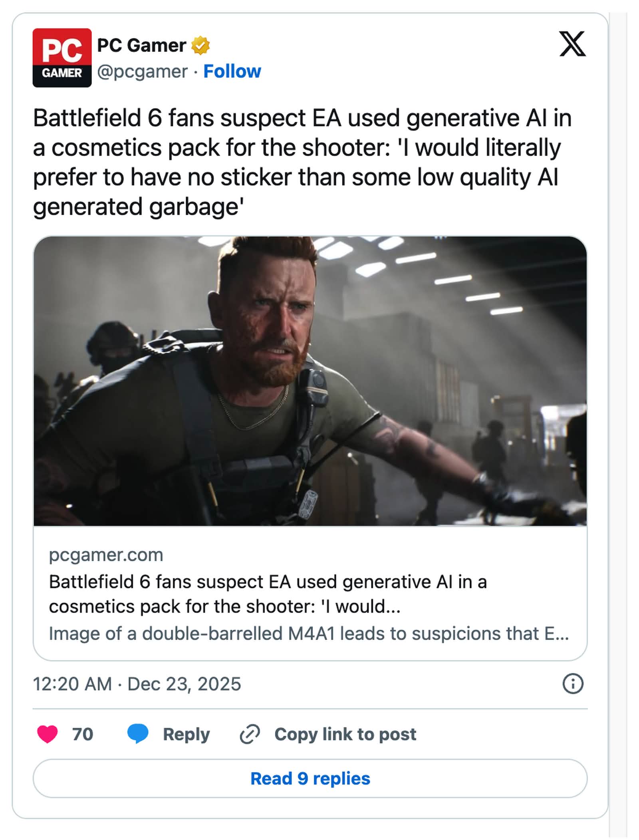Image resolution: width=639 pixels, height=840 pixels.
Task: Open the link card headline text
Action: click(268, 594)
